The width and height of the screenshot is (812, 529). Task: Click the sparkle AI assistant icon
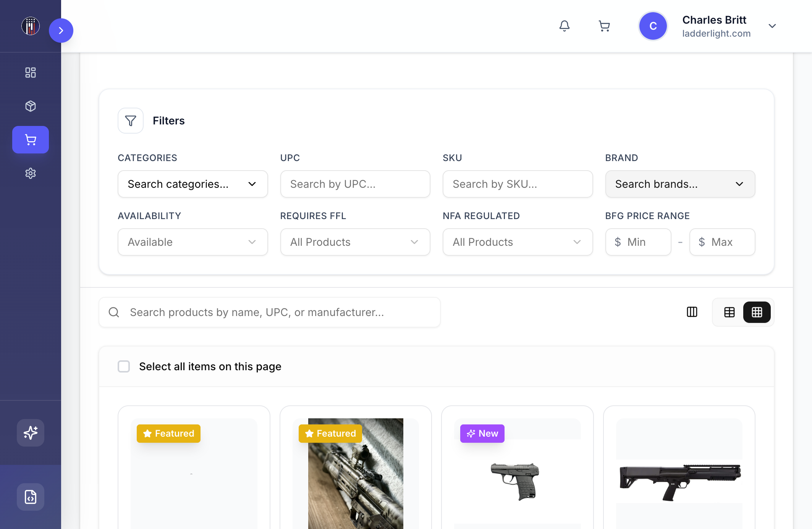click(x=31, y=433)
